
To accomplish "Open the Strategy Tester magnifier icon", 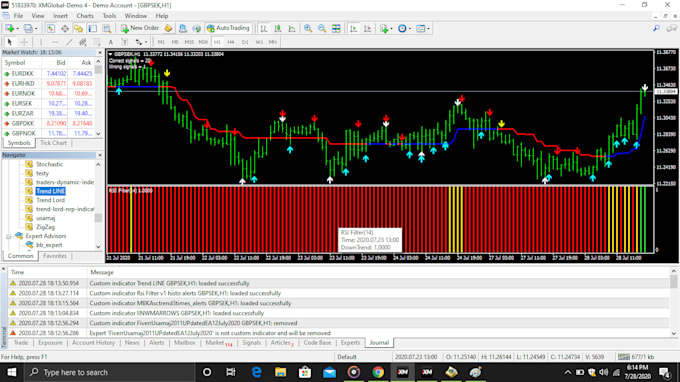I will click(x=107, y=29).
